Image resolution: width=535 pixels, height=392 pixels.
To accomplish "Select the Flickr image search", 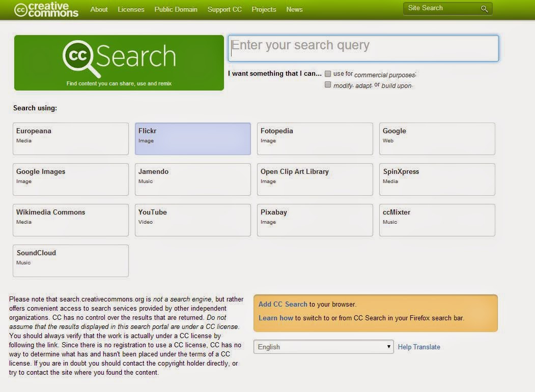I will tap(193, 139).
